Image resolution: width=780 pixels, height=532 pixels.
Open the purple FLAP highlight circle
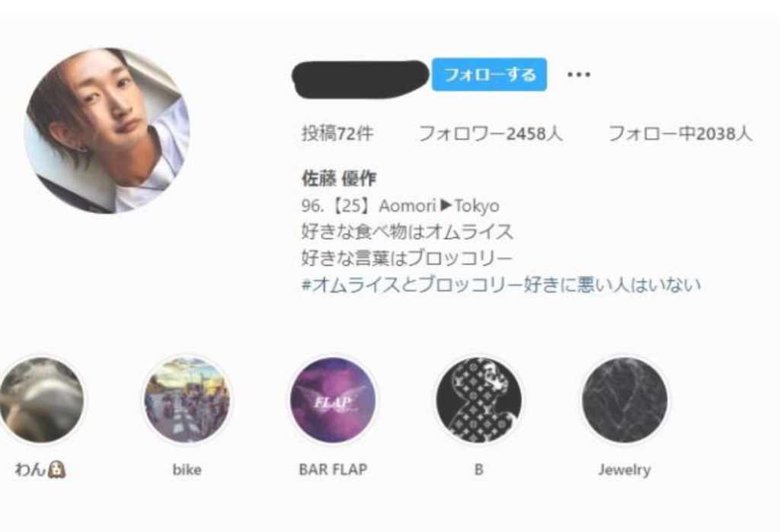333,400
